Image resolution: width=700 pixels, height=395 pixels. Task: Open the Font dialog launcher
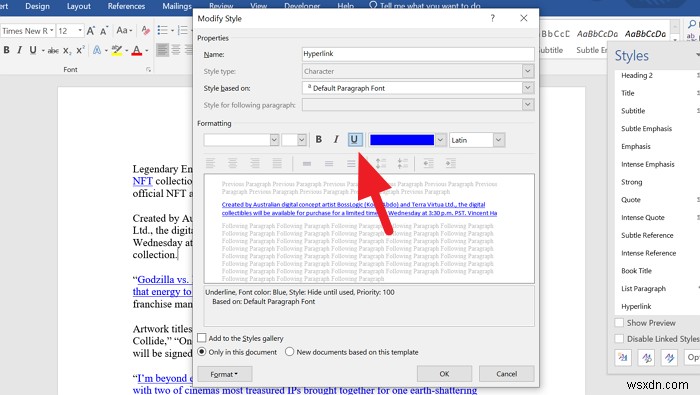point(148,70)
